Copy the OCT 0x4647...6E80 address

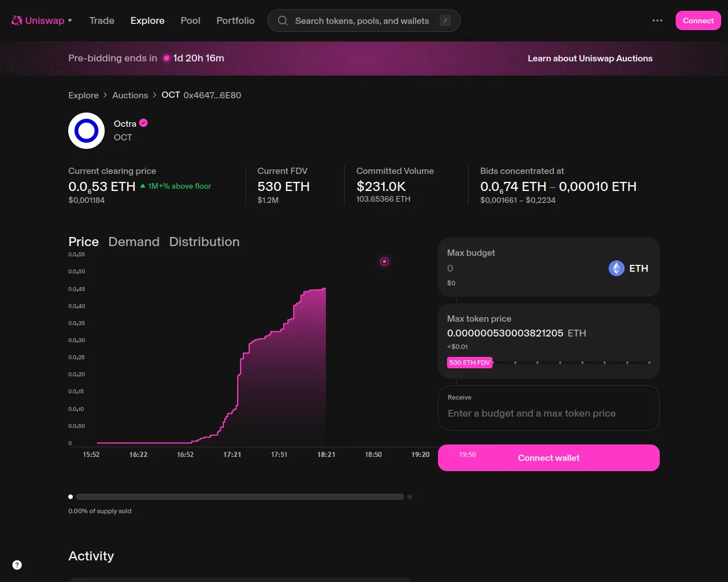click(201, 95)
